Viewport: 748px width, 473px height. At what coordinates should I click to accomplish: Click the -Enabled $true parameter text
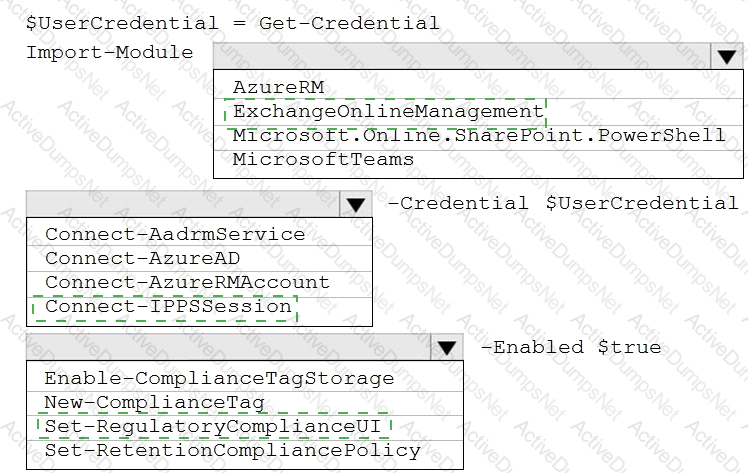tap(571, 347)
